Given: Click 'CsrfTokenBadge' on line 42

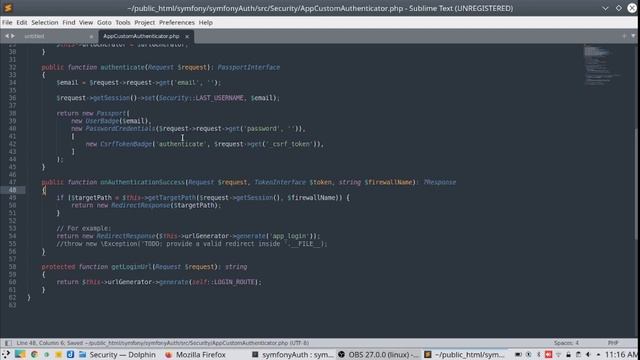Looking at the screenshot, I should click(x=126, y=144).
